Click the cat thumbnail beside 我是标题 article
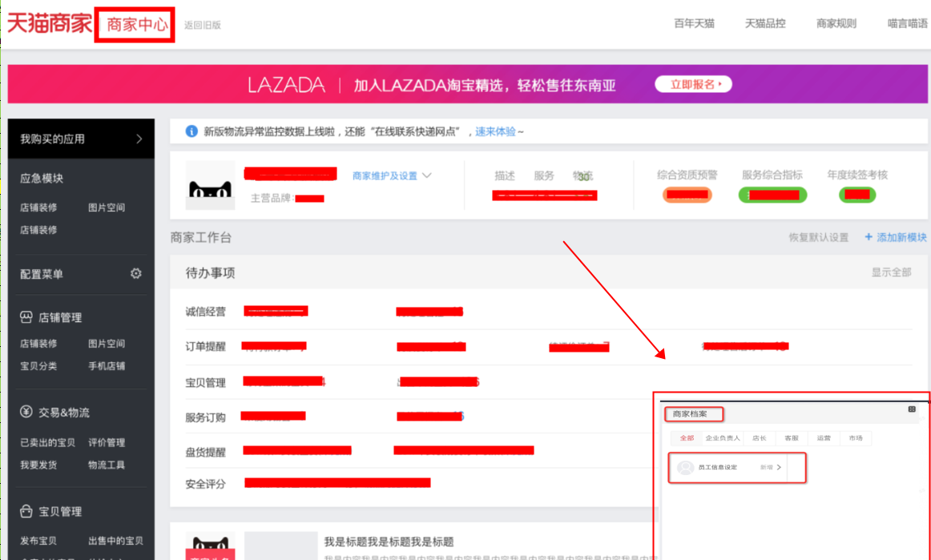 click(210, 546)
